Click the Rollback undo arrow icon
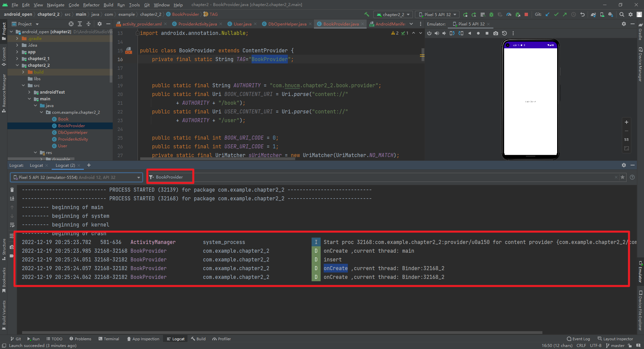 click(582, 14)
